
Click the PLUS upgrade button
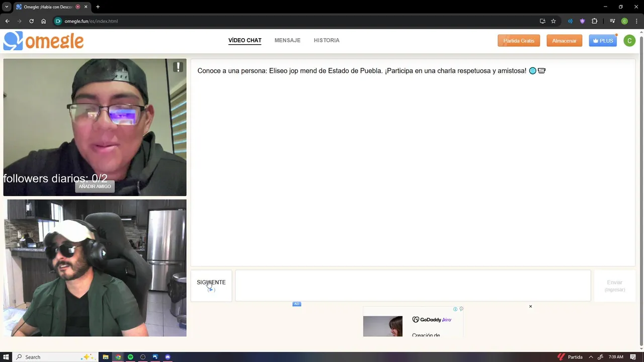pyautogui.click(x=603, y=41)
